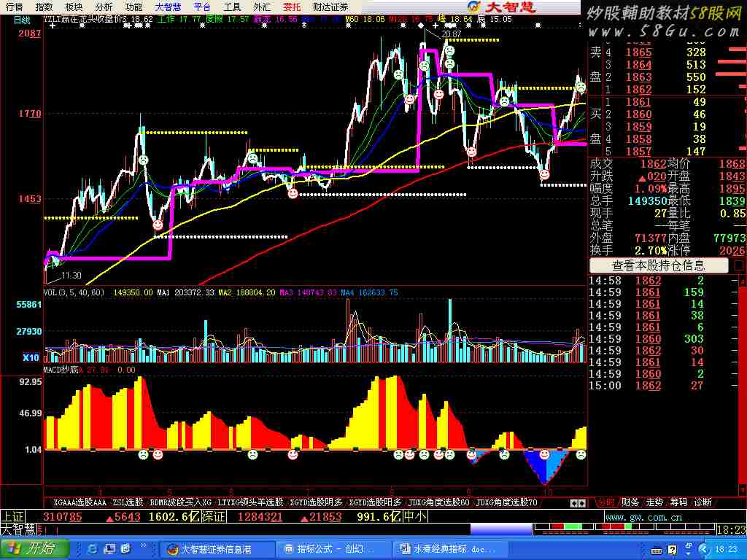Click the 上证 index label in status bar

tap(12, 516)
